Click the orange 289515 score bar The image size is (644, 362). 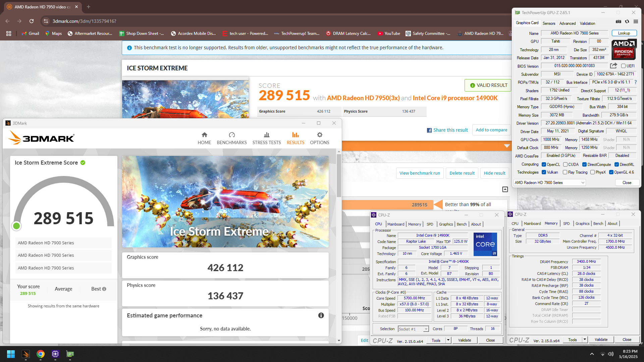click(388, 204)
